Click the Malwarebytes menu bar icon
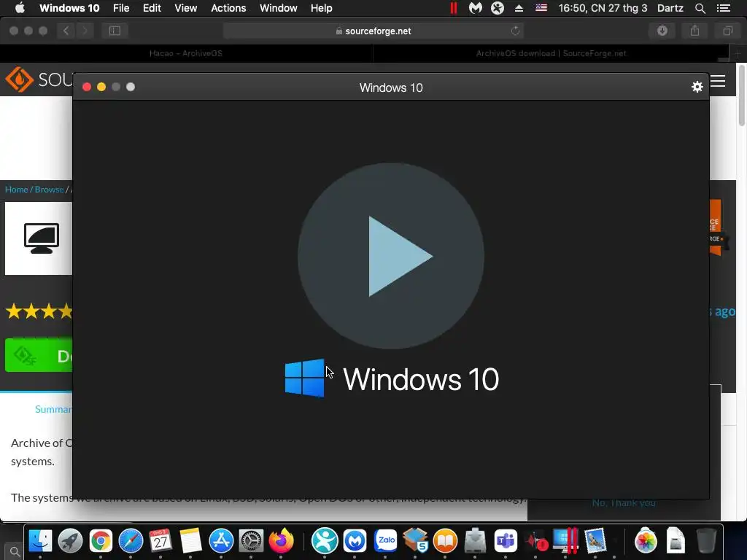The width and height of the screenshot is (747, 560). click(x=476, y=8)
